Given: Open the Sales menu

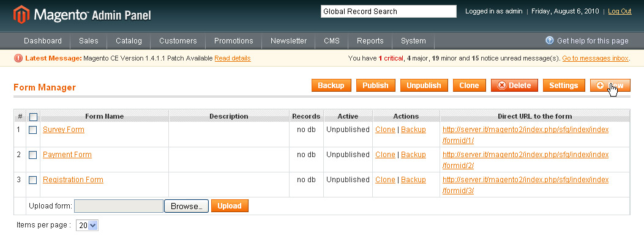Looking at the screenshot, I should pyautogui.click(x=89, y=40).
